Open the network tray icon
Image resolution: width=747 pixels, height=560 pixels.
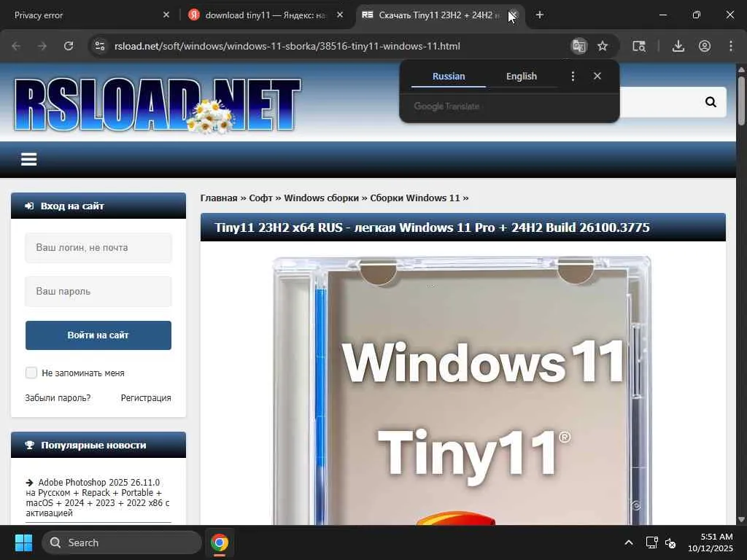click(651, 542)
